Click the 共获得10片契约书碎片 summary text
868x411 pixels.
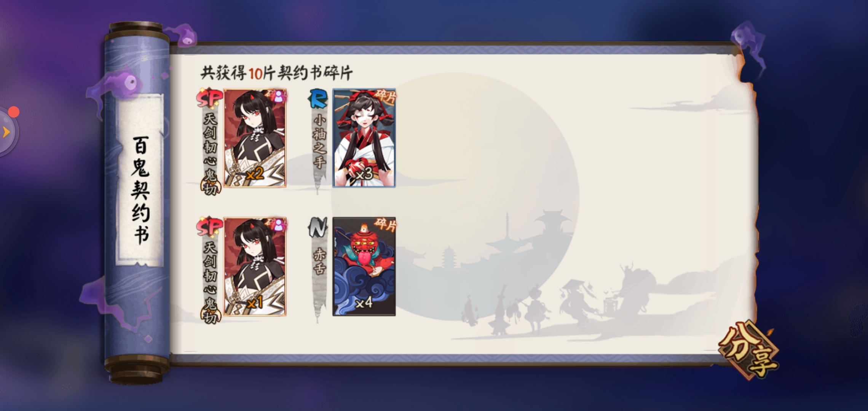(x=277, y=72)
